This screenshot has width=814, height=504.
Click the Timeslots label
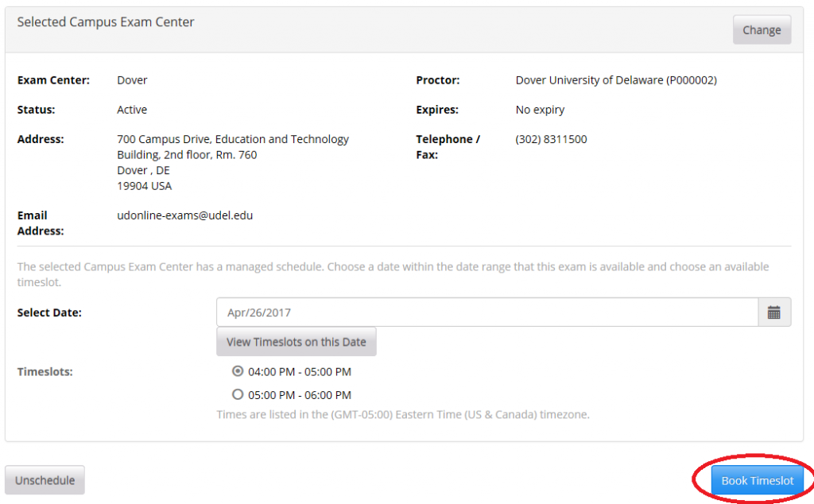click(x=45, y=371)
